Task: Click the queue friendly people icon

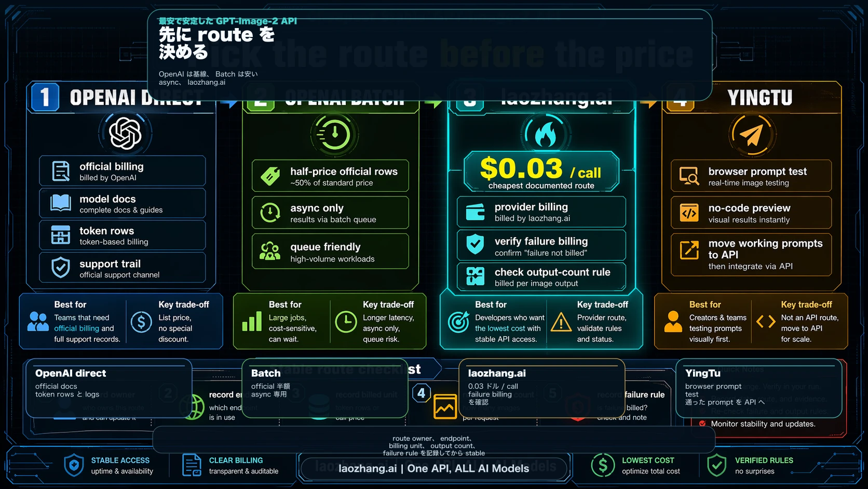Action: pyautogui.click(x=270, y=252)
